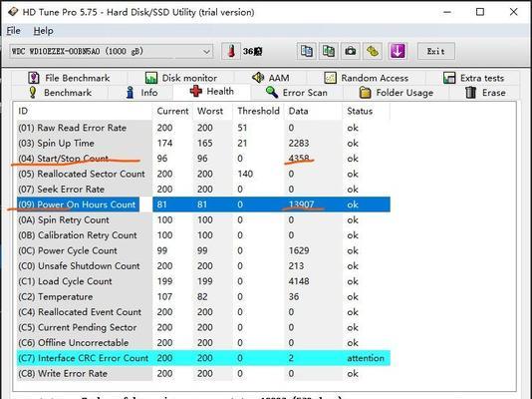Select the Interface CRC Error Count row
532x399 pixels.
pyautogui.click(x=203, y=358)
